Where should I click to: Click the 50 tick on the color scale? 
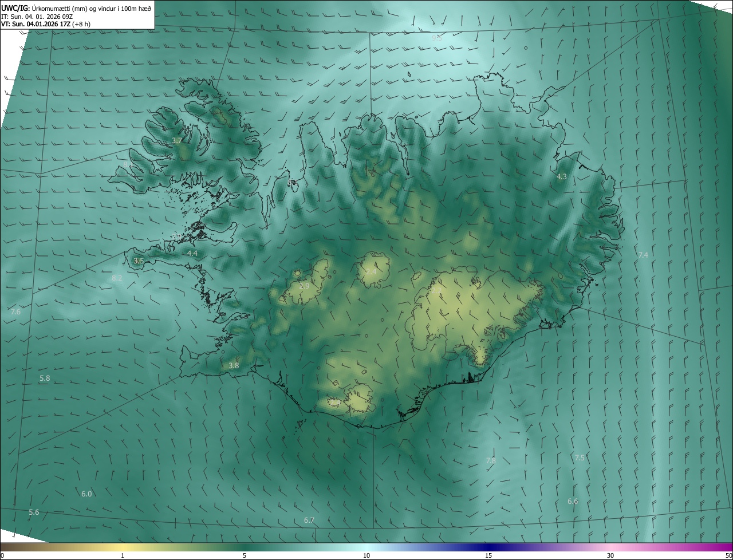click(x=728, y=555)
